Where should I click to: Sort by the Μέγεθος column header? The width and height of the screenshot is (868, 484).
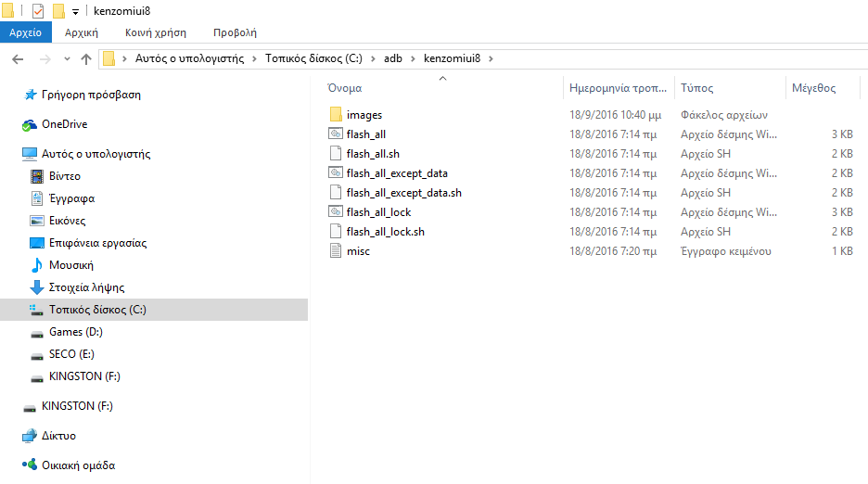(813, 88)
